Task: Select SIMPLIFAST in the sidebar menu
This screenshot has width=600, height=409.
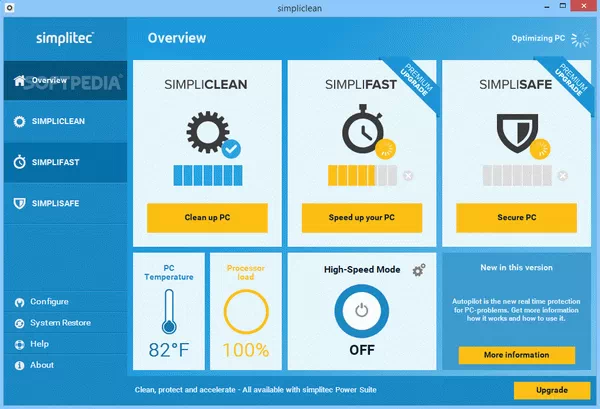Action: [65, 162]
